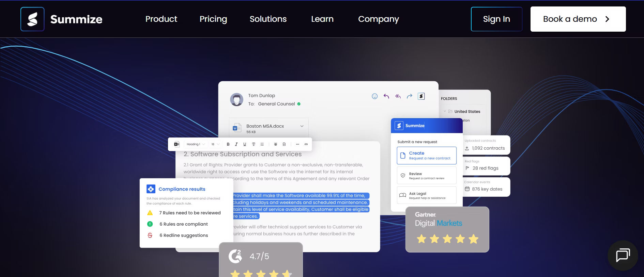The image size is (644, 277).
Task: Open the font size 18 dropdown
Action: tap(215, 144)
